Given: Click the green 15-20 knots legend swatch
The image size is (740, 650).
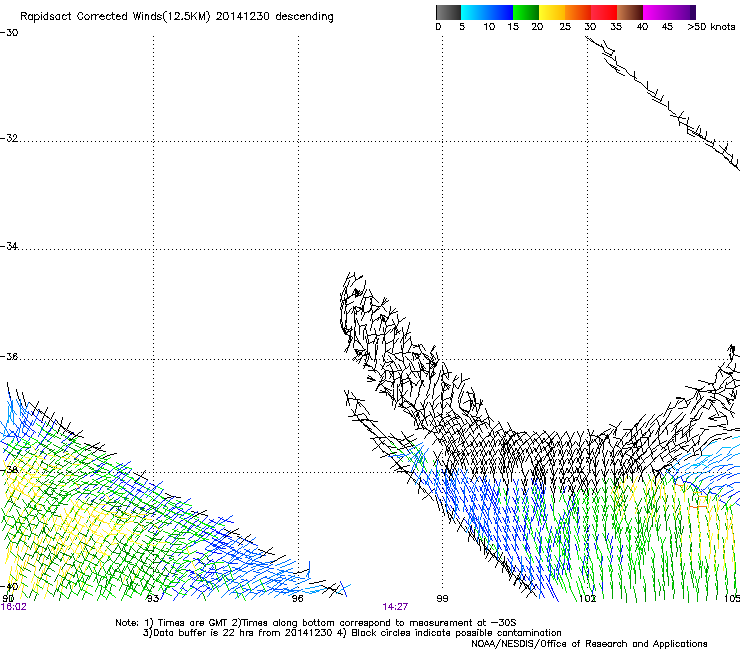Looking at the screenshot, I should 526,12.
